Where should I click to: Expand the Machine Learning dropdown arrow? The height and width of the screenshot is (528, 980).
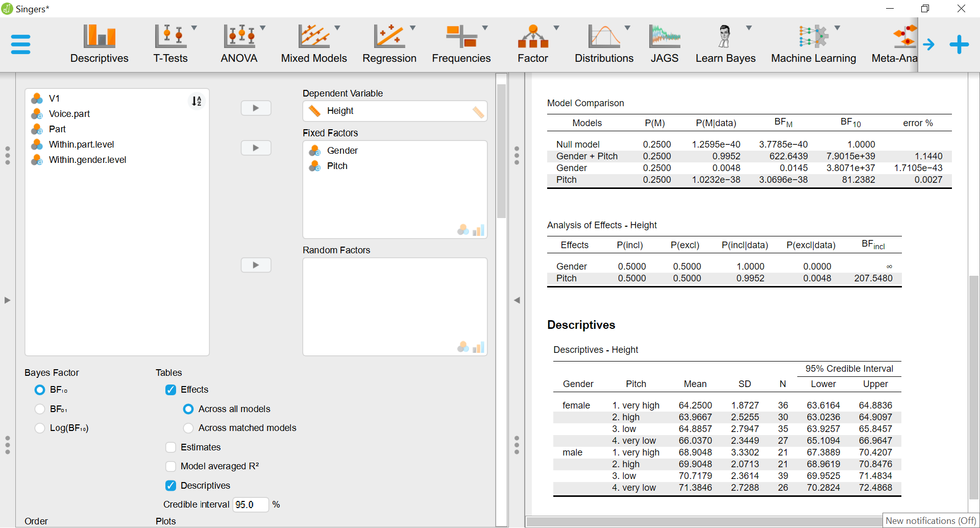[x=838, y=28]
